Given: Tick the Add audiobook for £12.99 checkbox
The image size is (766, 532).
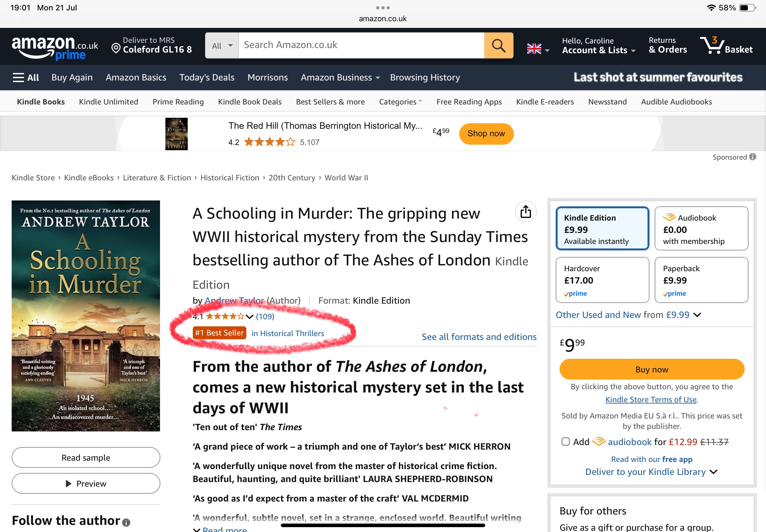Looking at the screenshot, I should 566,442.
